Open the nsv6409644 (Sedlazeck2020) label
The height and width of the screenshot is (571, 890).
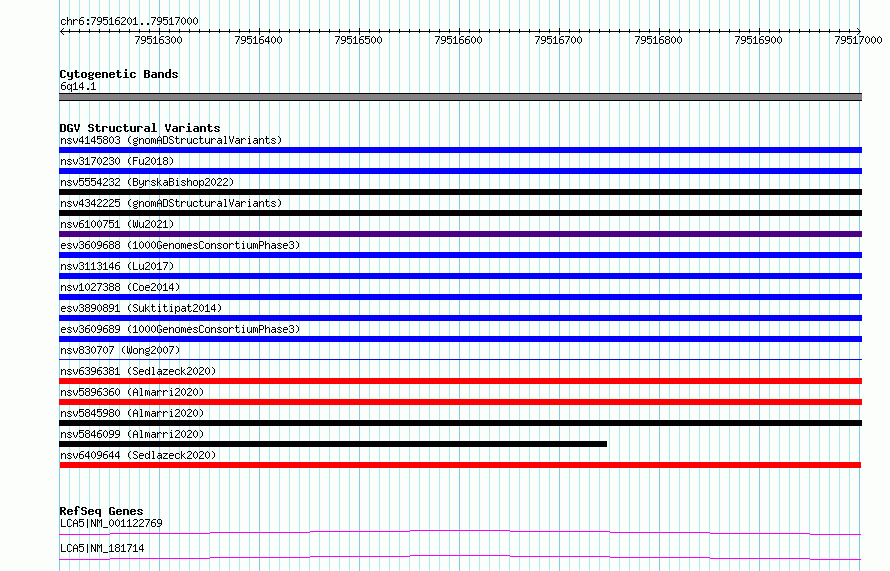point(138,455)
